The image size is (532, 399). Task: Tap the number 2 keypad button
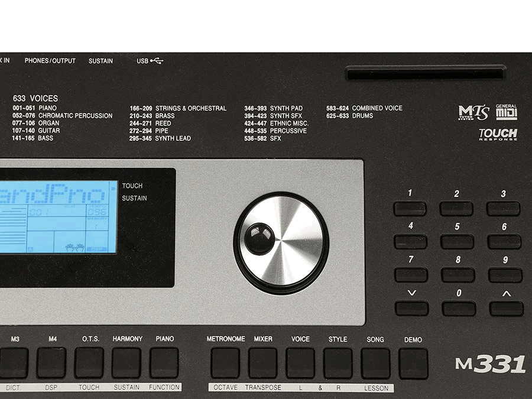tap(456, 208)
